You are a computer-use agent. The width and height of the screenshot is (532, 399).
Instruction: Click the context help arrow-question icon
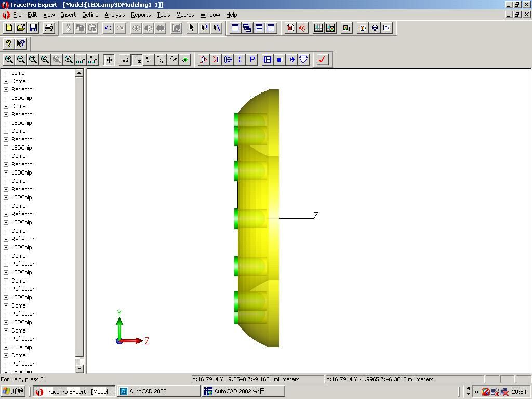tap(21, 44)
